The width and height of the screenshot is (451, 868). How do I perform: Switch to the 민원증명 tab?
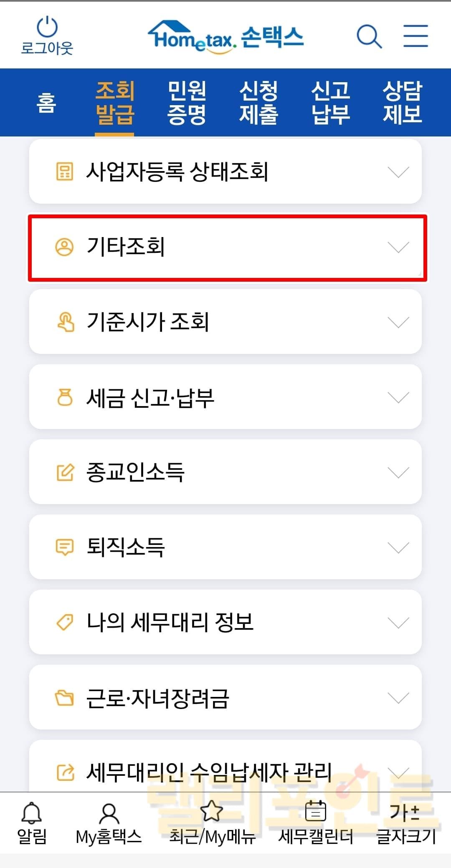(187, 103)
